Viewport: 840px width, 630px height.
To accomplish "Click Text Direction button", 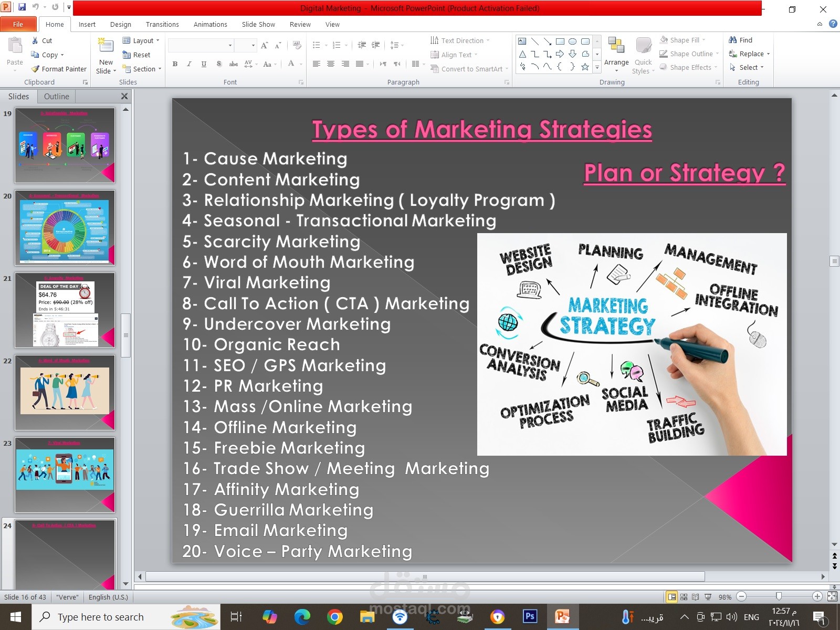I will point(460,40).
